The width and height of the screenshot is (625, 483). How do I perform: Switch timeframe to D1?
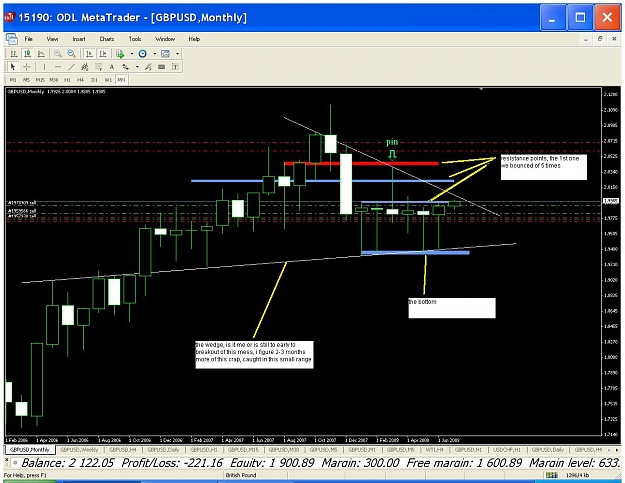point(94,80)
